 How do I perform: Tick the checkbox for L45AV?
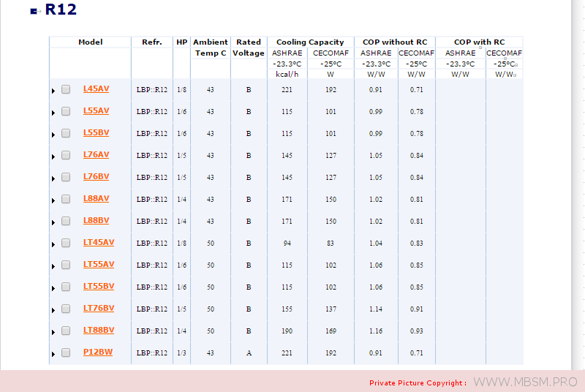tap(66, 89)
